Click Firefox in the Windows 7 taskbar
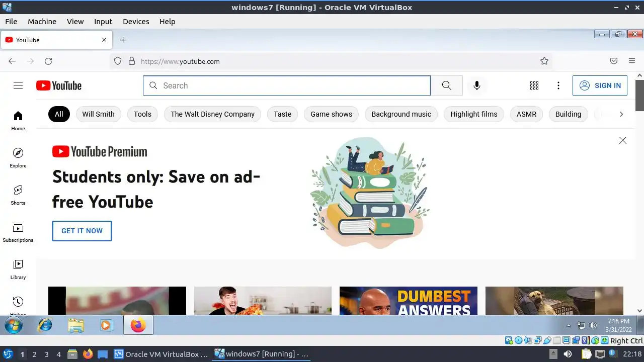Viewport: 644px width, 362px height. click(138, 326)
